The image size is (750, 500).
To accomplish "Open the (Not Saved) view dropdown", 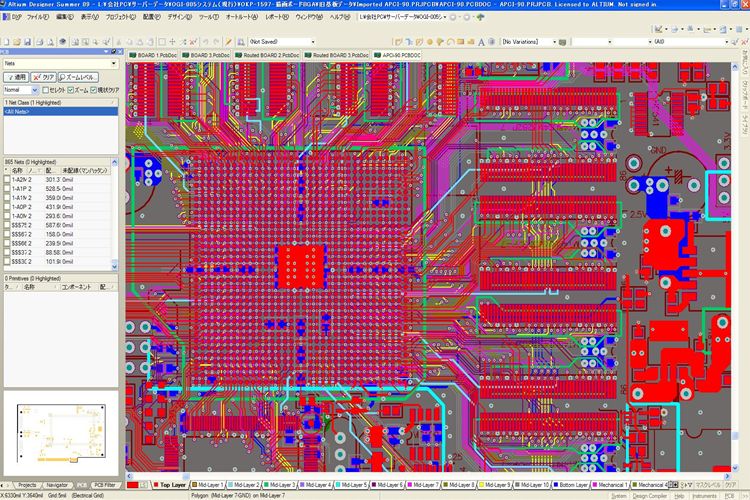I will click(x=313, y=42).
